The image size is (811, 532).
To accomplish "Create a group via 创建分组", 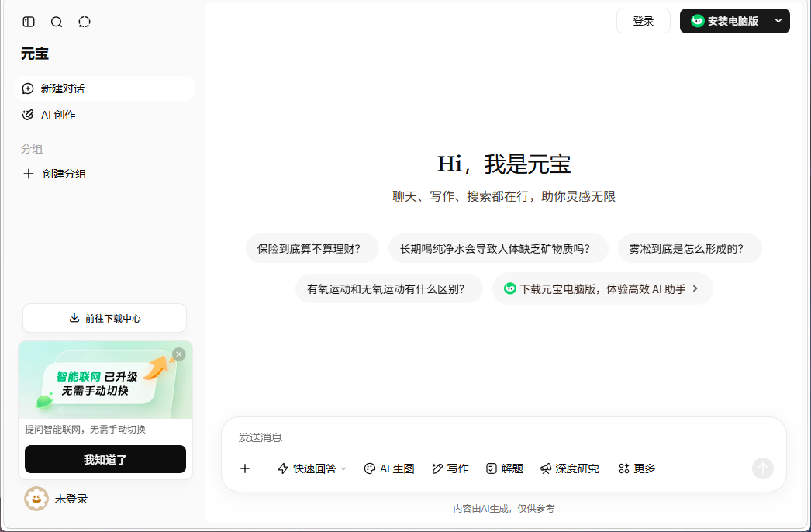I will coord(54,174).
